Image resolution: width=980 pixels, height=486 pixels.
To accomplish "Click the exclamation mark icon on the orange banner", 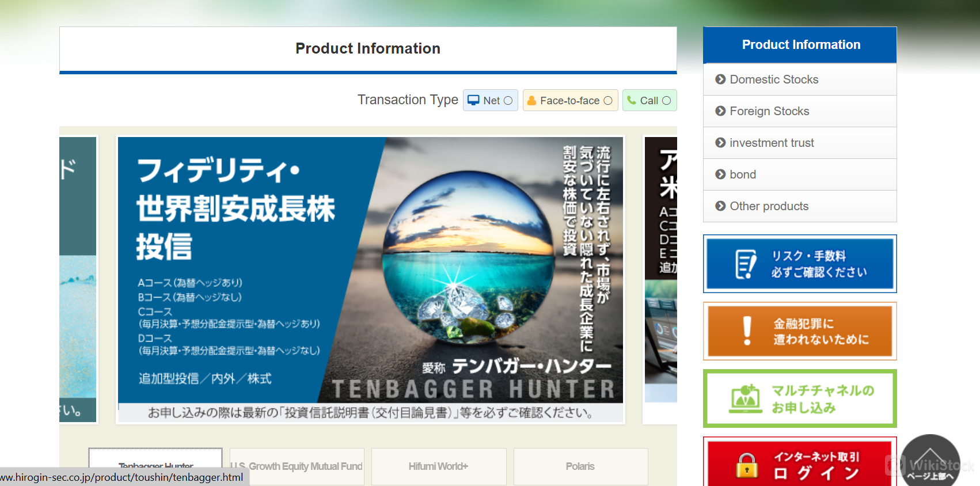I will pos(747,331).
